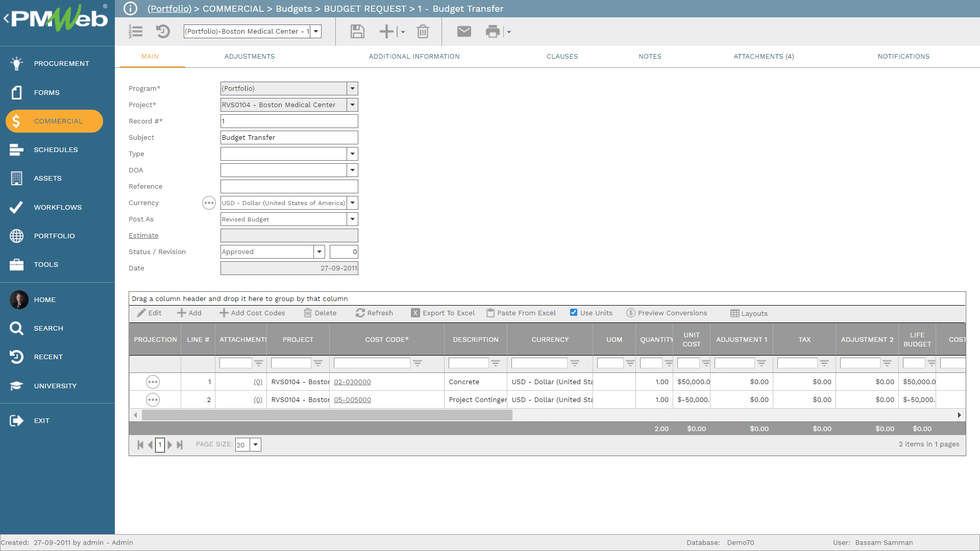Open the ellipsis menu for line 2

tap(153, 399)
